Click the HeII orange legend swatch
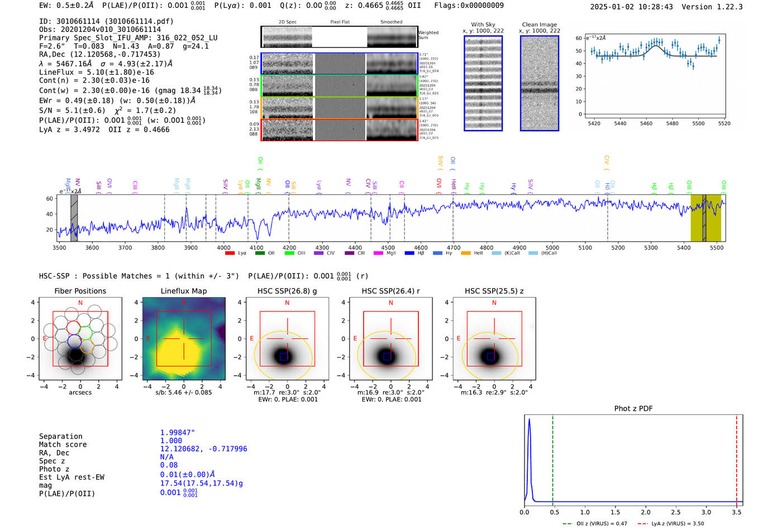Image resolution: width=782 pixels, height=532 pixels. [466, 253]
